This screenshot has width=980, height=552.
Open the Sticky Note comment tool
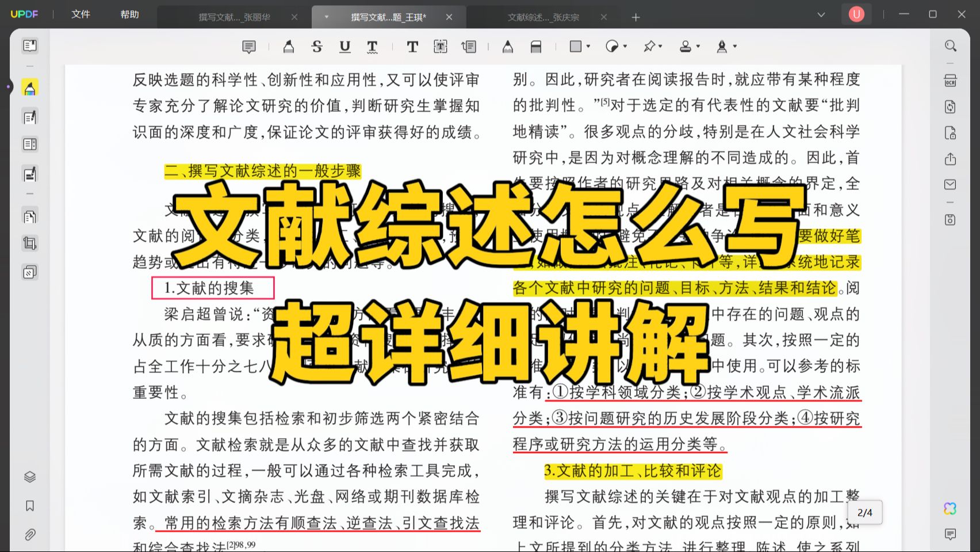(249, 46)
